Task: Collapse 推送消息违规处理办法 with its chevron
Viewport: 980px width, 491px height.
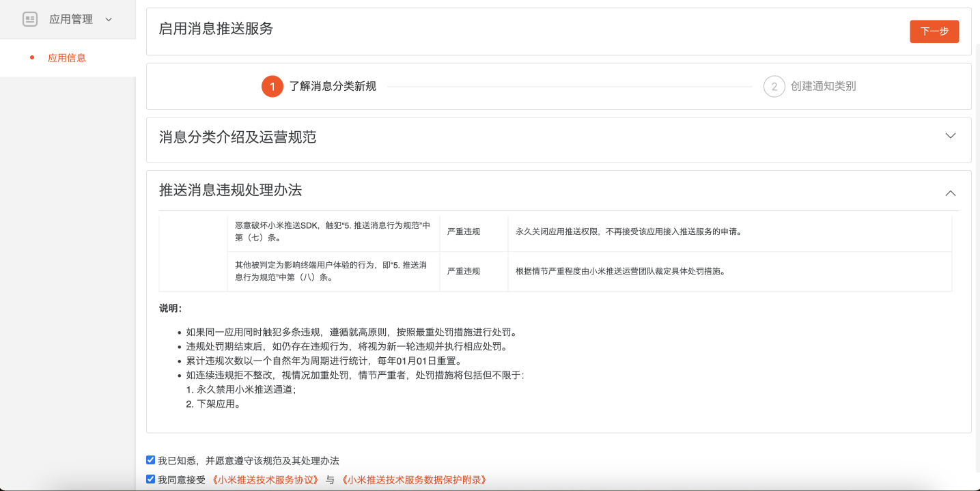Action: click(950, 193)
